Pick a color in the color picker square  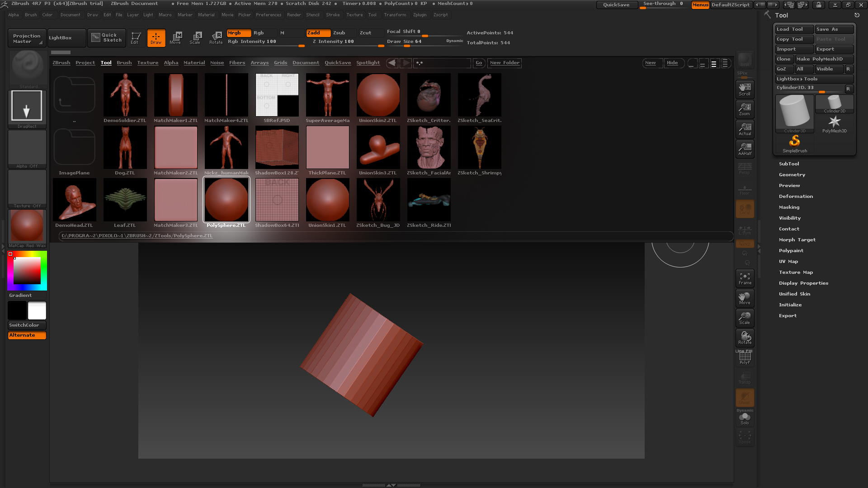click(27, 271)
